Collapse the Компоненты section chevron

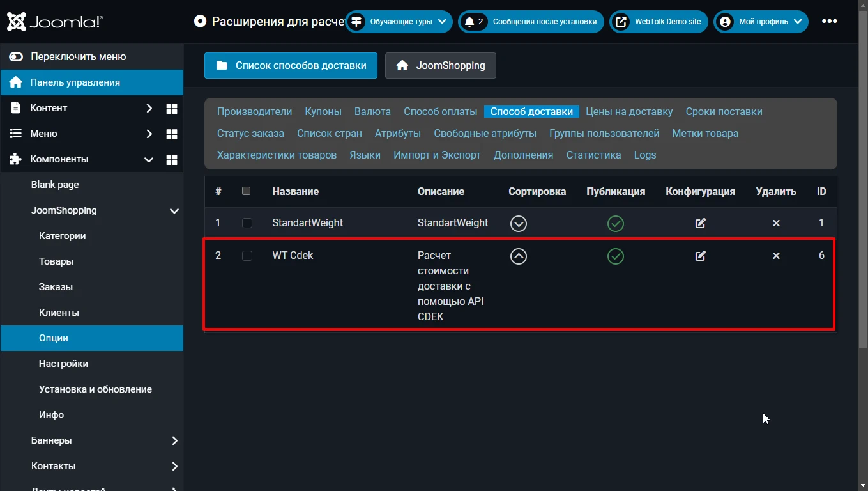[x=149, y=159]
